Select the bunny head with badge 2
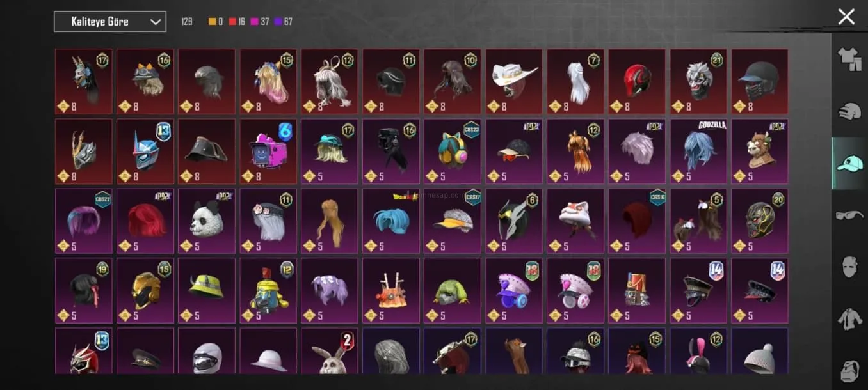The image size is (868, 390). 330,351
